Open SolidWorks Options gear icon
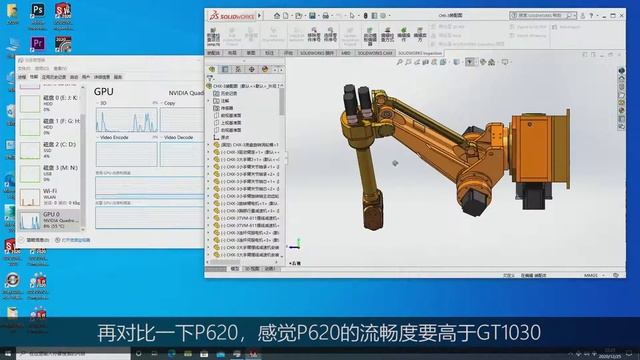This screenshot has width=640, height=360. (x=383, y=16)
